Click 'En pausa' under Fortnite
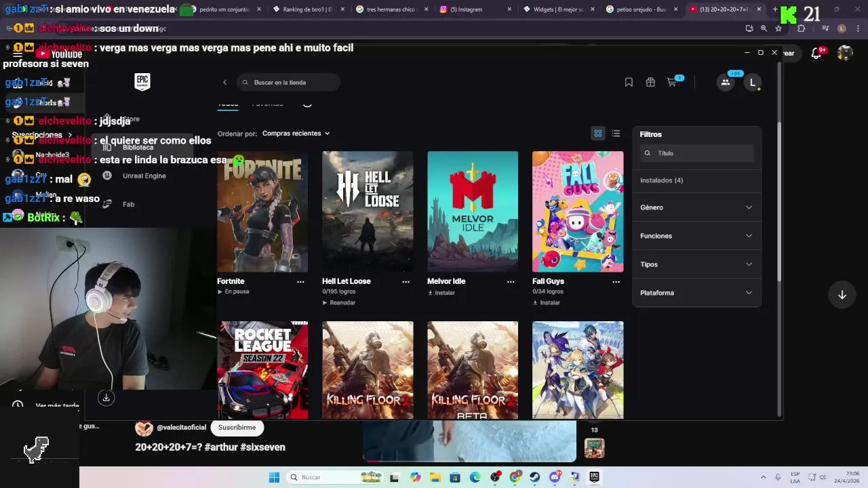This screenshot has width=868, height=488. (x=233, y=292)
